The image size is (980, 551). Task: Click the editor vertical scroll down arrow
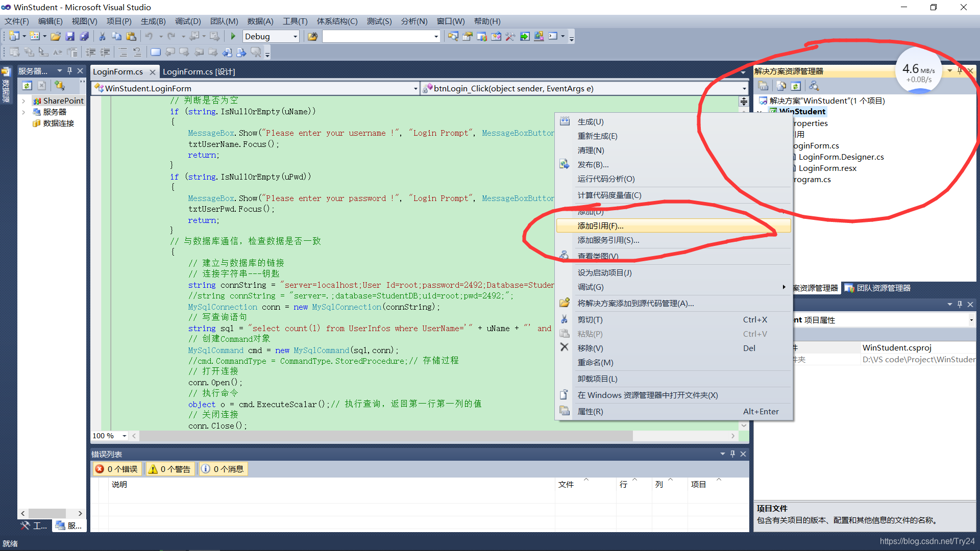click(x=744, y=425)
